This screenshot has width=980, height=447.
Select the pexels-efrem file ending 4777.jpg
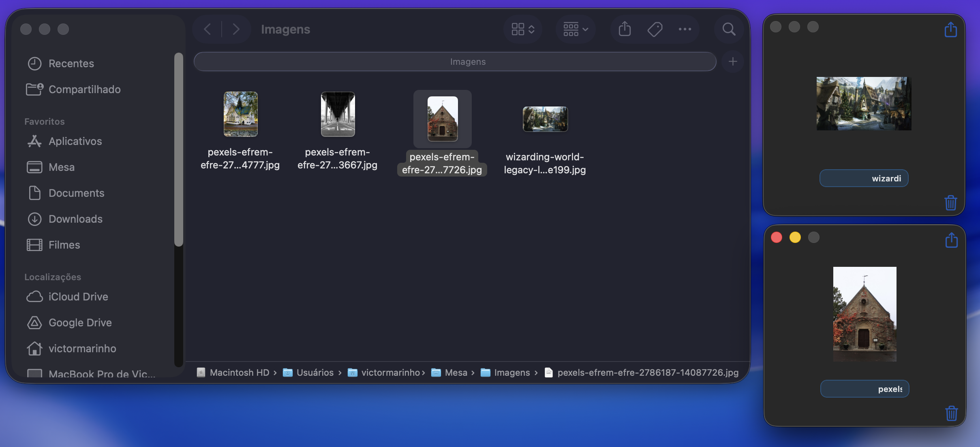[240, 114]
